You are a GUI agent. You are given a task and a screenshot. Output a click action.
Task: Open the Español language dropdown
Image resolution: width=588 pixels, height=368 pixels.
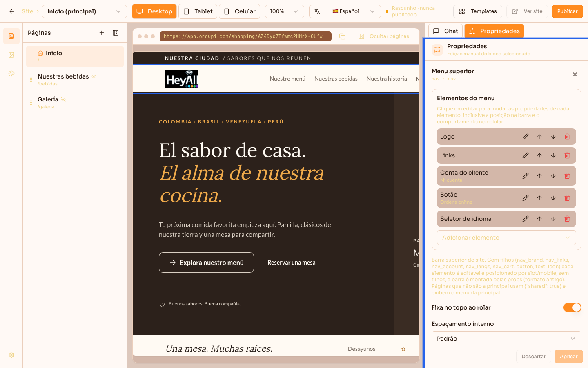click(x=345, y=11)
